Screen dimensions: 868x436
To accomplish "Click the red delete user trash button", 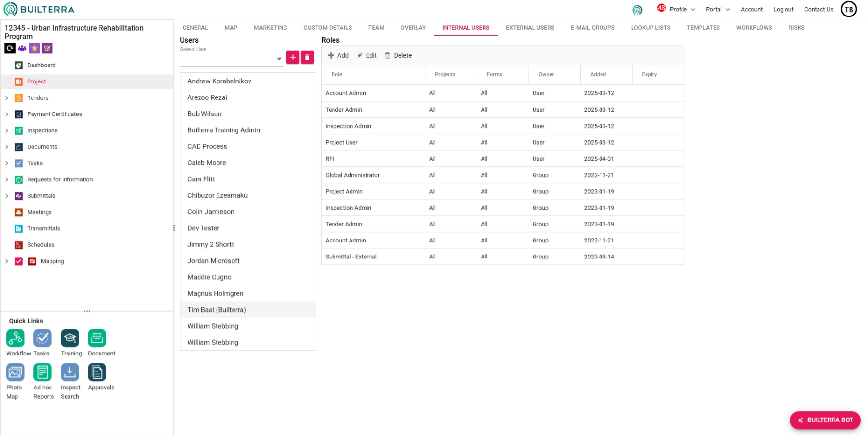I will coord(307,57).
